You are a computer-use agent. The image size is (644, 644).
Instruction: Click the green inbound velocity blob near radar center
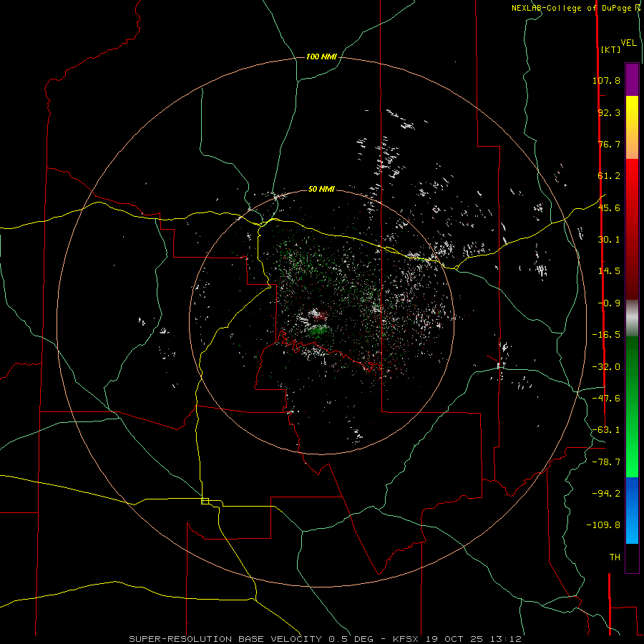click(318, 330)
